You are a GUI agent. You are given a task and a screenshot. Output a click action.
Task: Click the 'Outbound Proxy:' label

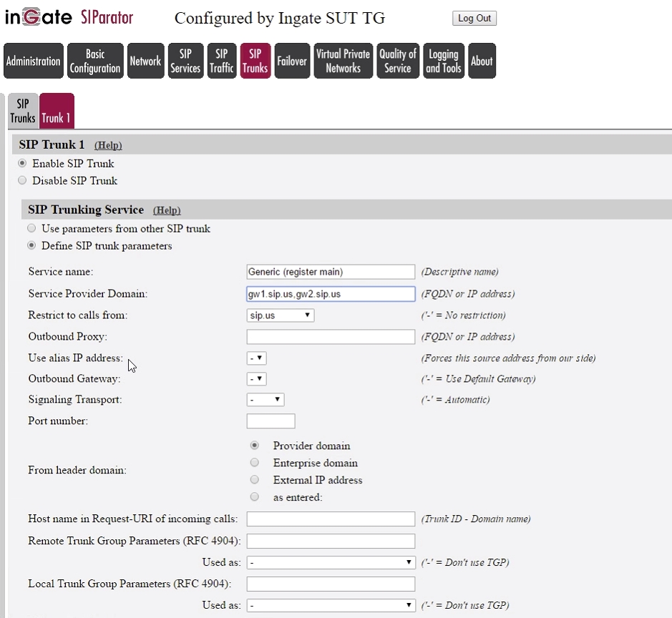(68, 337)
